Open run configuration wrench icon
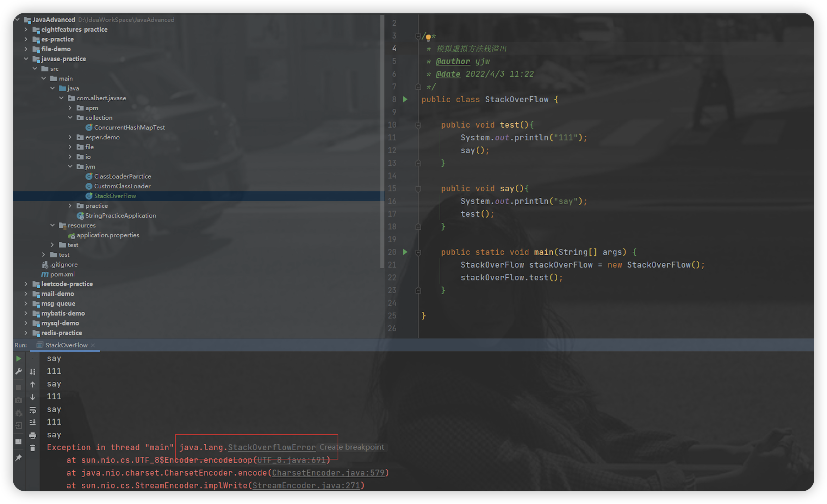The image size is (827, 504). click(19, 371)
